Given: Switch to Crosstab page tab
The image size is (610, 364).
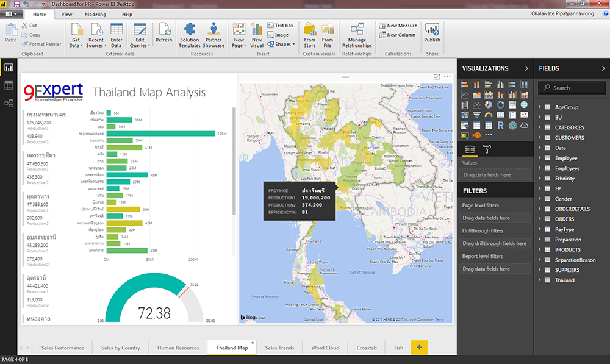Looking at the screenshot, I should (x=367, y=348).
